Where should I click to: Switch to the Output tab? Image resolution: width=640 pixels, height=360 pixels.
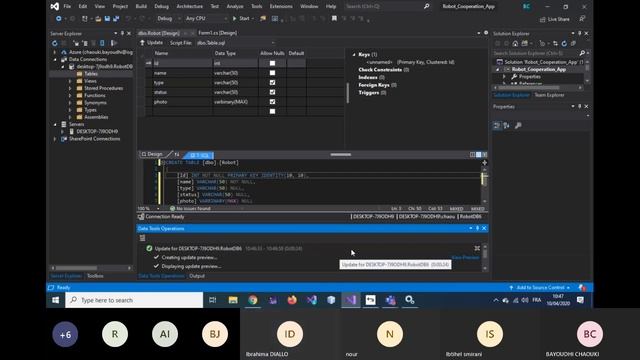point(197,276)
